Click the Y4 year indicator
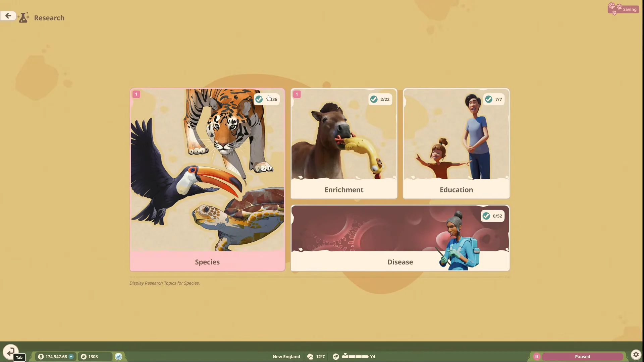This screenshot has width=644, height=362. [372, 357]
